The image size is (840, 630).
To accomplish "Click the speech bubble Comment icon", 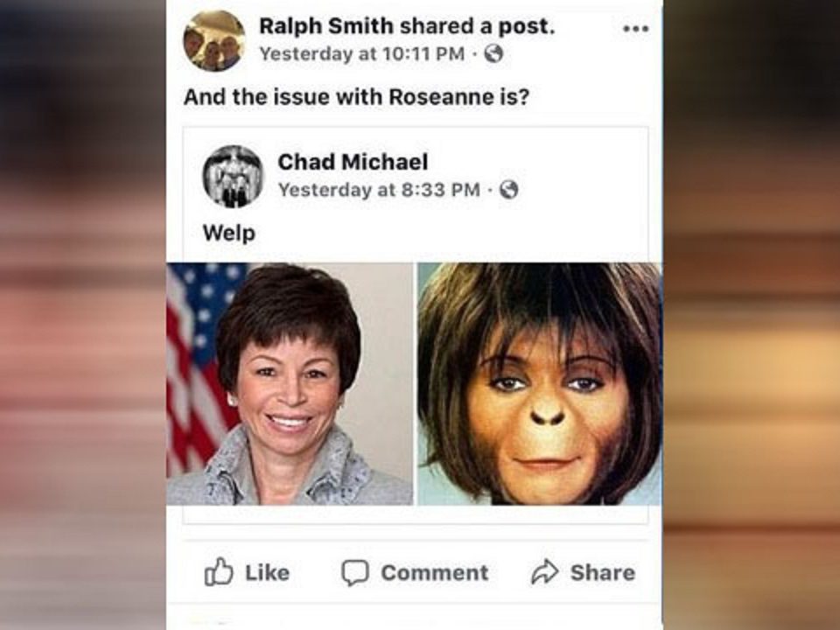I will click(355, 572).
